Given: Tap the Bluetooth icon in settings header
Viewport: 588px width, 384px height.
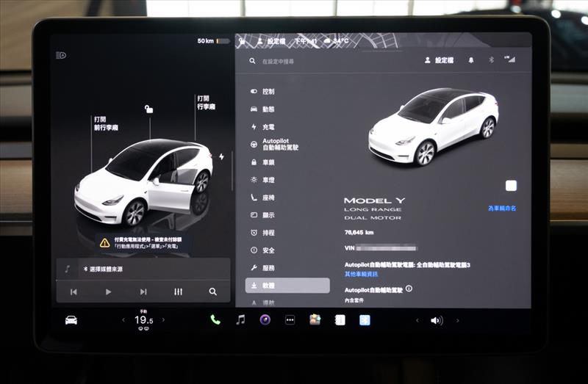Looking at the screenshot, I should (491, 60).
